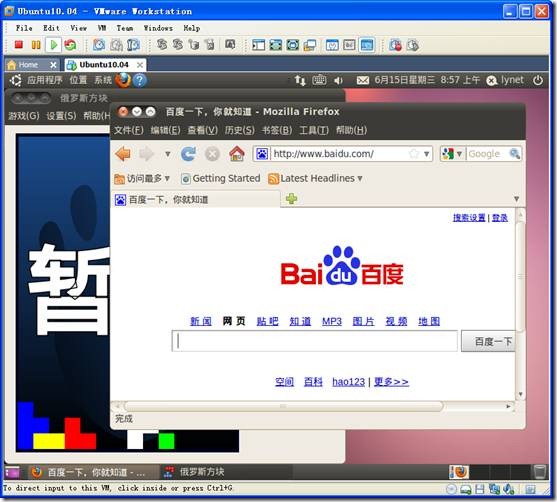Open the list all tabs dropdown arrow
Screen dimensions: 557x502
517,199
